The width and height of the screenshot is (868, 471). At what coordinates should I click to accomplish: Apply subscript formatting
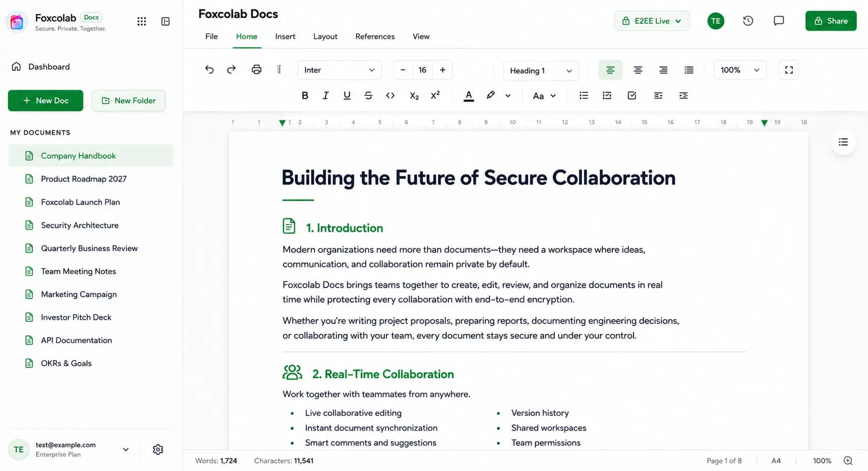pyautogui.click(x=414, y=96)
